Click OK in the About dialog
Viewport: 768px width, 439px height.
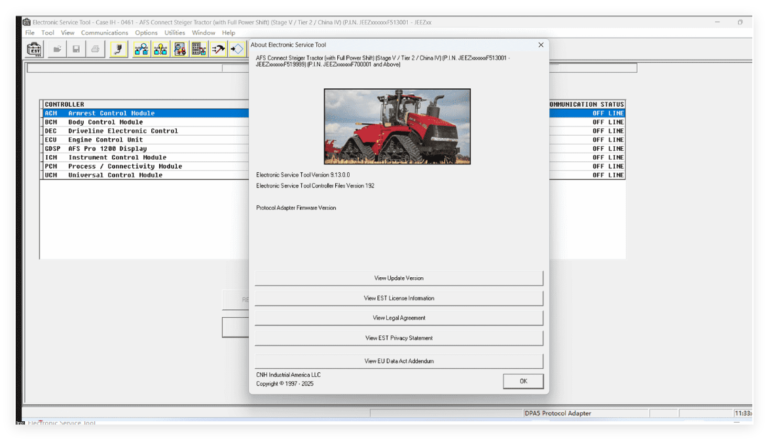coord(523,381)
